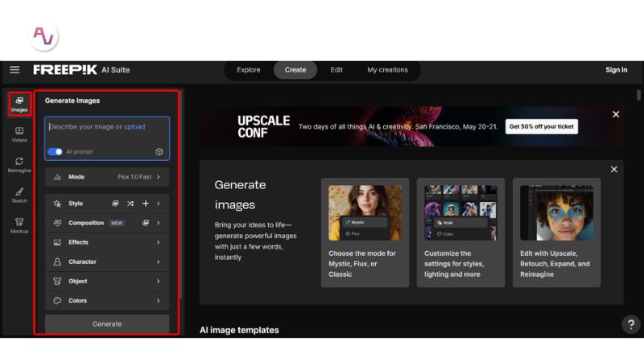
Task: Open the My creations tab
Action: click(x=387, y=70)
